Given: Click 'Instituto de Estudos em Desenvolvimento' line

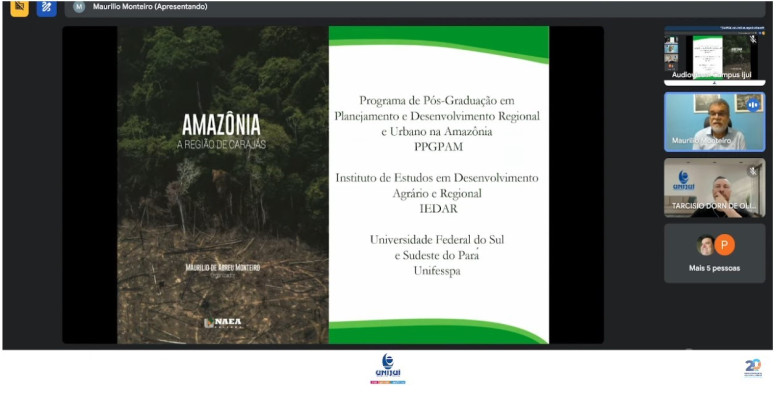Looking at the screenshot, I should click(437, 178).
